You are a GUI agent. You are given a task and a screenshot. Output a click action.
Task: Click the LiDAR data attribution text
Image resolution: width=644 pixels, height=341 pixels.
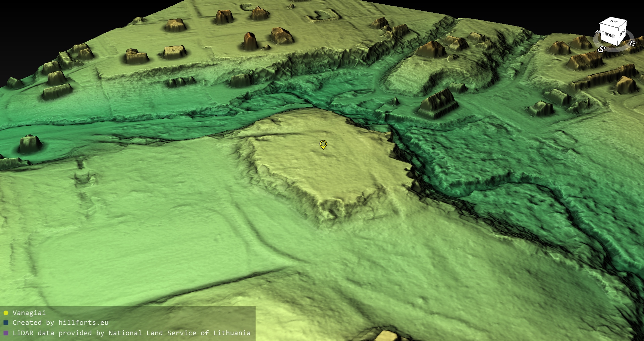point(131,333)
